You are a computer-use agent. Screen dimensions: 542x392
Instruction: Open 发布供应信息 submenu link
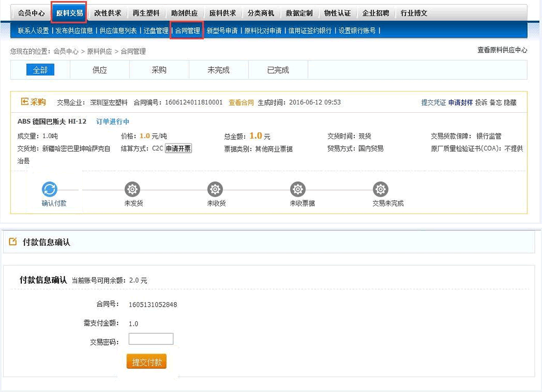(74, 31)
